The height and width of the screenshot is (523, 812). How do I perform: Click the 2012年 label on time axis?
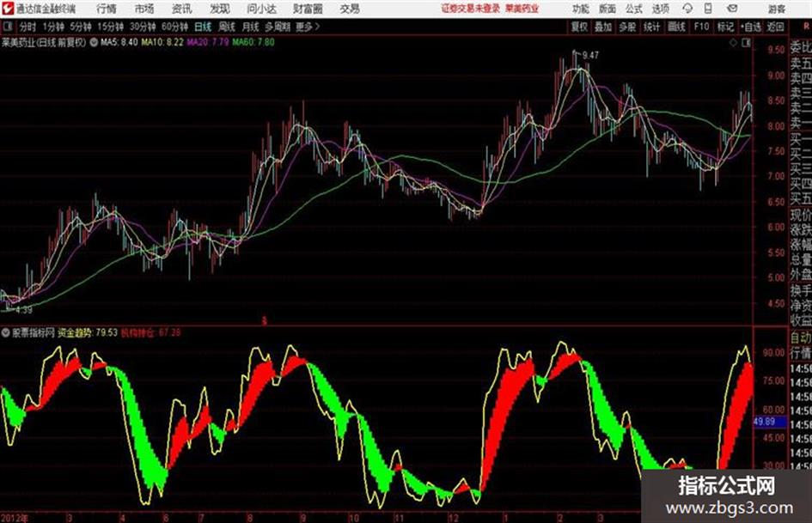pos(15,518)
